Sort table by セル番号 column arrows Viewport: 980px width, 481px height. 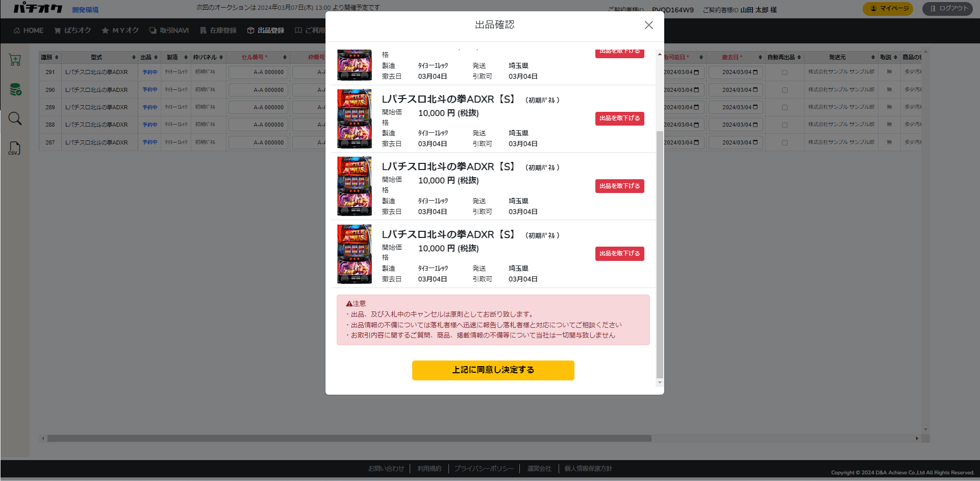pos(285,57)
